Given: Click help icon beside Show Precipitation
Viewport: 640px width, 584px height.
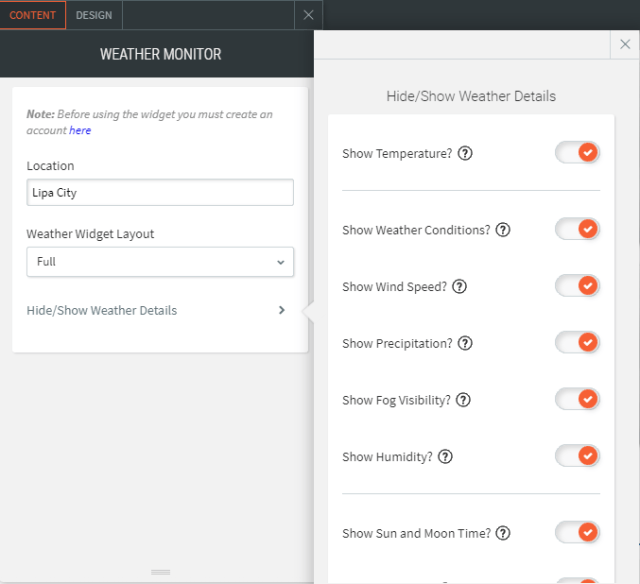Looking at the screenshot, I should click(x=465, y=344).
